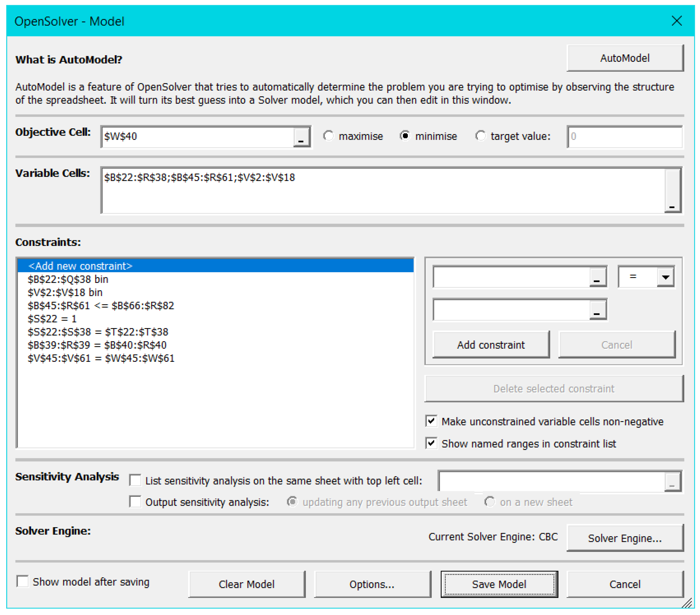Select constraint $B$45:$R$61 <= $B$66:$R$82
The width and height of the screenshot is (700, 615).
point(101,306)
